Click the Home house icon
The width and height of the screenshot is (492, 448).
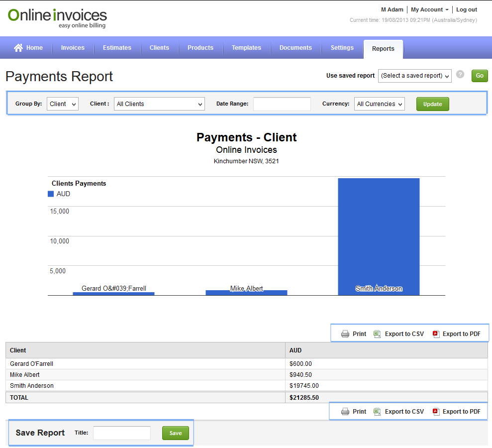tap(18, 48)
